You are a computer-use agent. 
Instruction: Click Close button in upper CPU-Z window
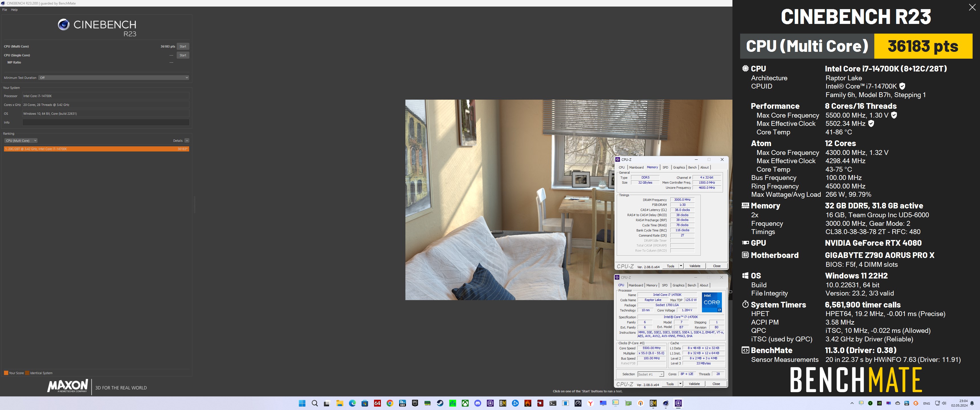point(717,266)
